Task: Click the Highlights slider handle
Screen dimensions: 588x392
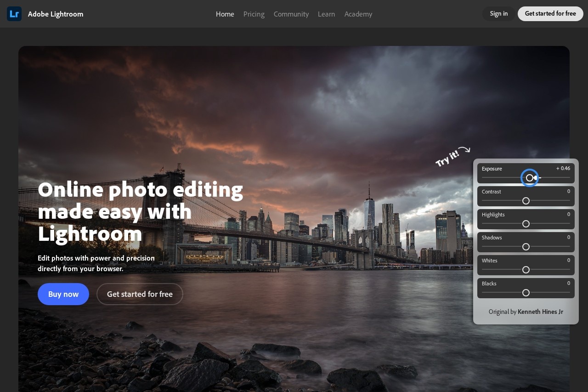Action: click(x=526, y=224)
